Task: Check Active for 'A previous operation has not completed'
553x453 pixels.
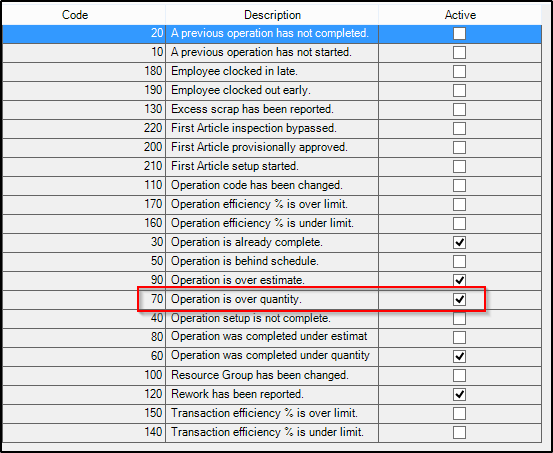Action: (459, 34)
